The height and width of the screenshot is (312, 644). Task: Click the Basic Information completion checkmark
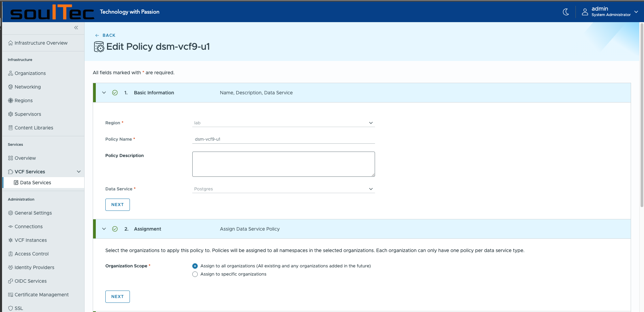(115, 92)
